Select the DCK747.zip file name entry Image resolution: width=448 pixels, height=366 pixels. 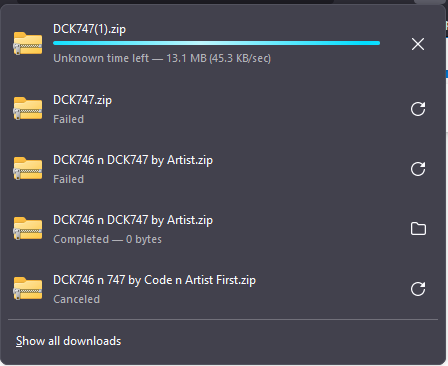[x=82, y=100]
